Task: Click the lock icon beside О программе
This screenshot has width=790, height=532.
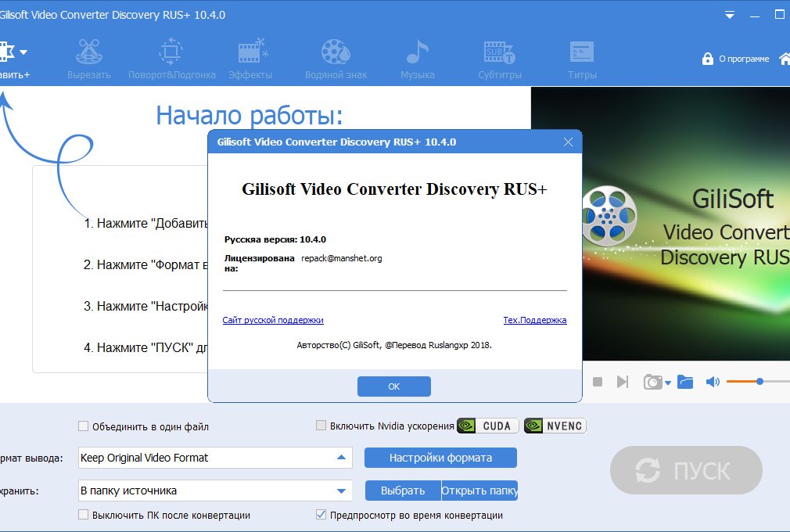Action: coord(707,59)
